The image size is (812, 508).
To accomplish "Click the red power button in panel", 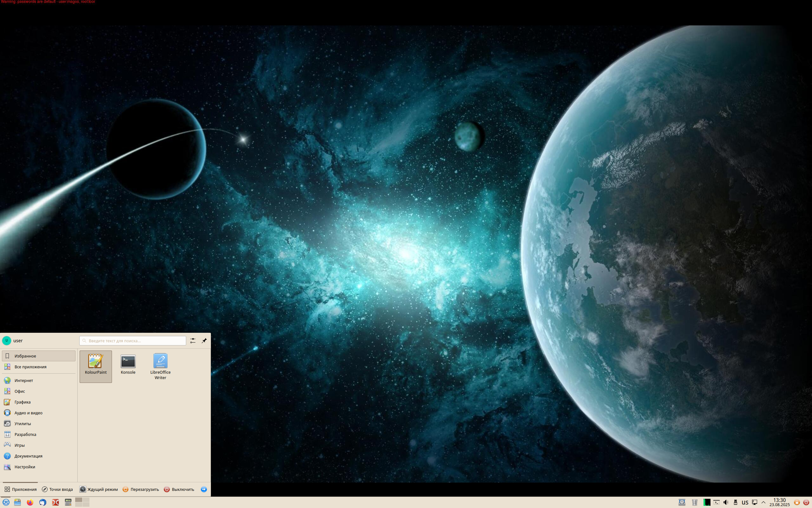I will pyautogui.click(x=806, y=502).
